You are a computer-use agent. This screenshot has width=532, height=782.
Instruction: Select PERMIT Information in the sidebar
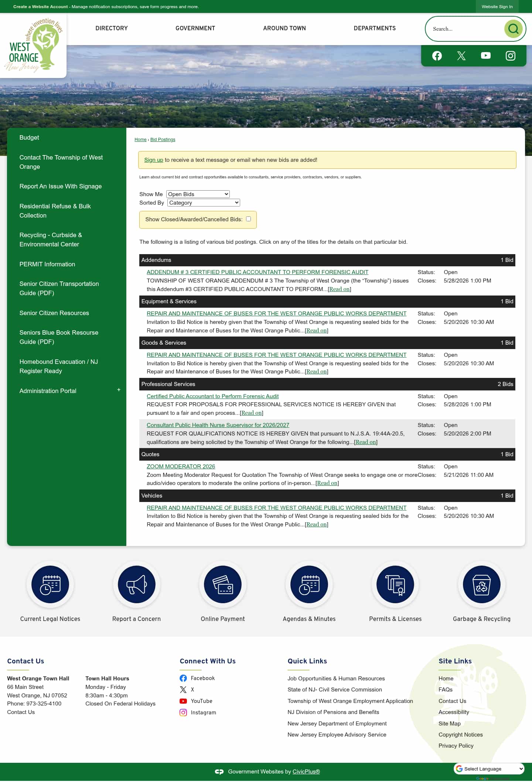[47, 264]
